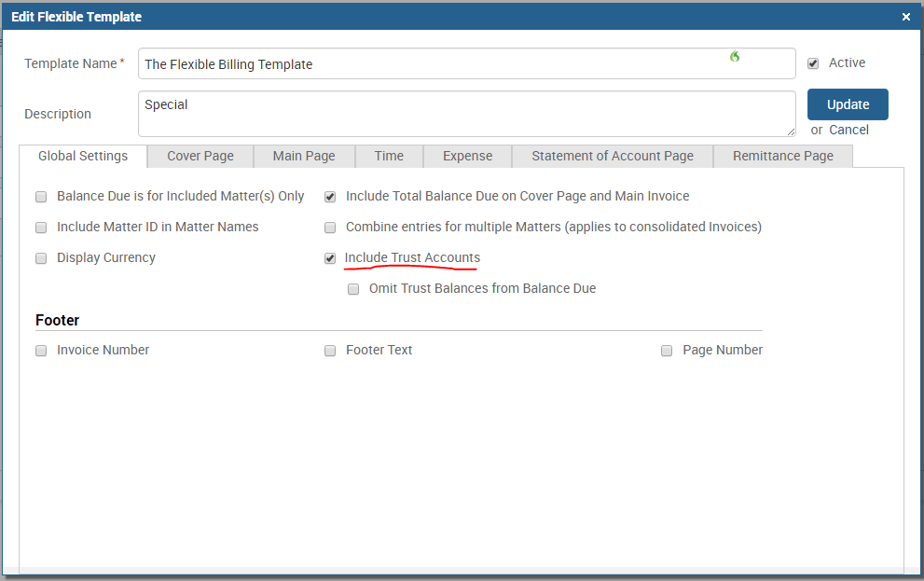The width and height of the screenshot is (924, 581).
Task: Open the Statement of Account Page tab
Action: point(613,156)
